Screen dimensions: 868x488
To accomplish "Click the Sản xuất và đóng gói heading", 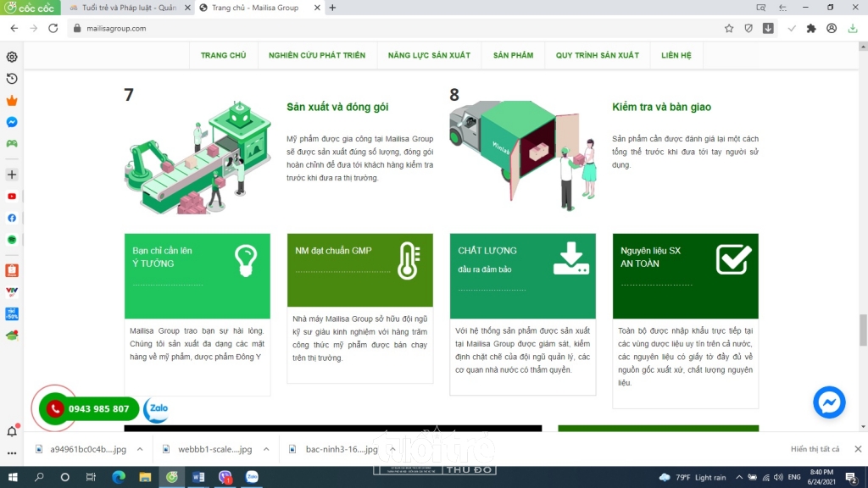I will 337,107.
